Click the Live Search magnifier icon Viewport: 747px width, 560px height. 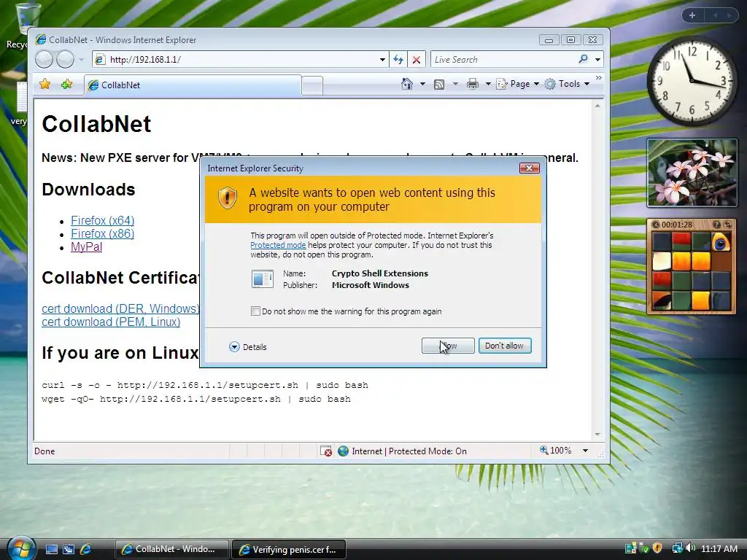click(x=583, y=59)
